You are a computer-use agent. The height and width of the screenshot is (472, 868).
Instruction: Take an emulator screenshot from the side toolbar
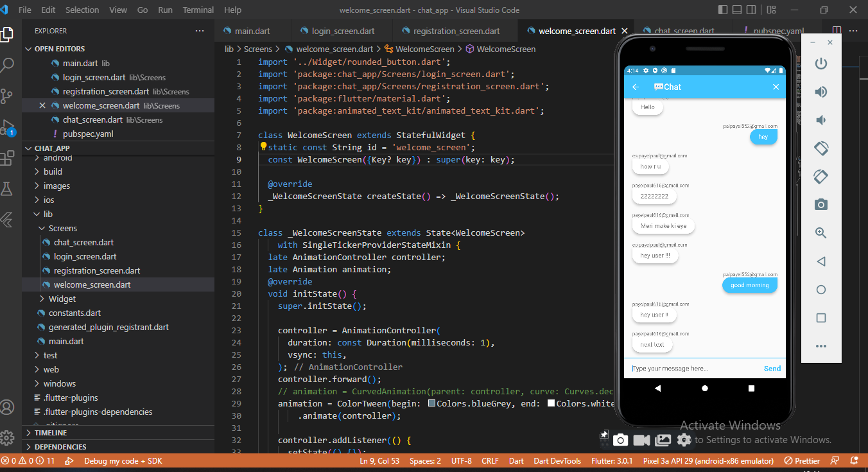[820, 205]
